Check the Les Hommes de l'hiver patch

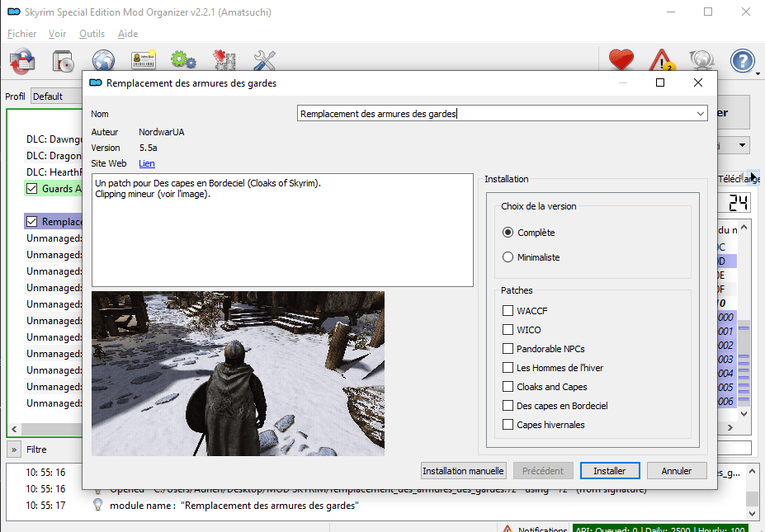pyautogui.click(x=508, y=368)
